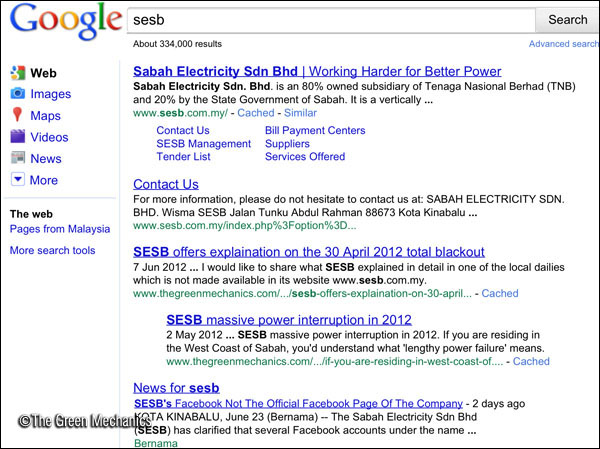The height and width of the screenshot is (449, 600).
Task: Open Cached link for if-you-are-residing result
Action: tap(531, 361)
